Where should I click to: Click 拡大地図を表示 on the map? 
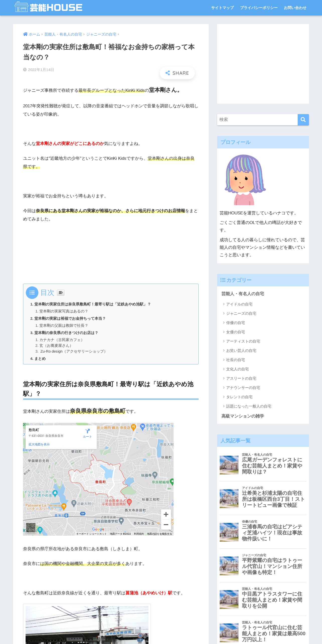click(x=39, y=444)
